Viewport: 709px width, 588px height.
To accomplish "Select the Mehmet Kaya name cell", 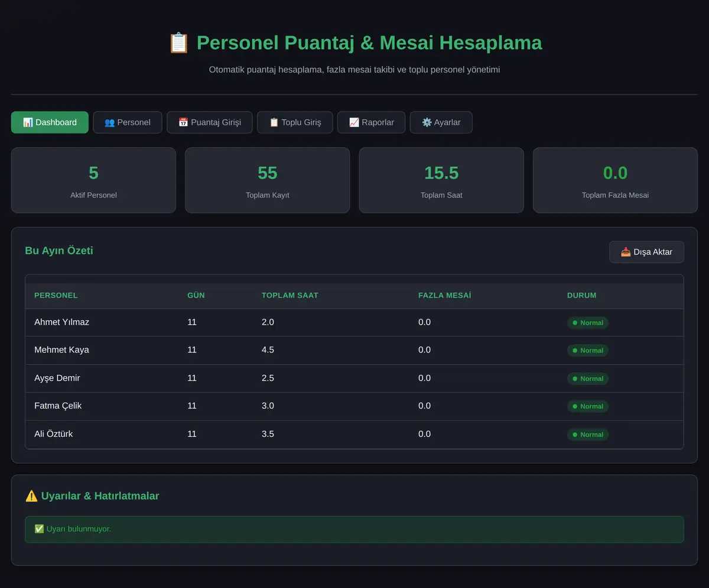I will click(x=61, y=350).
